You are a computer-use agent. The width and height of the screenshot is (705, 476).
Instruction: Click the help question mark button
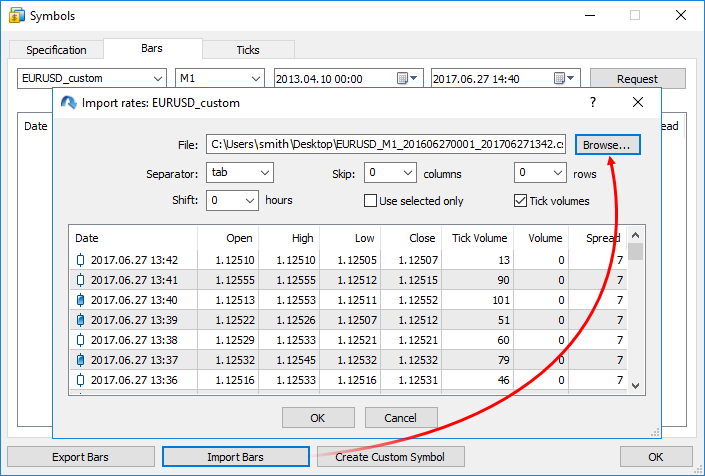[x=592, y=102]
